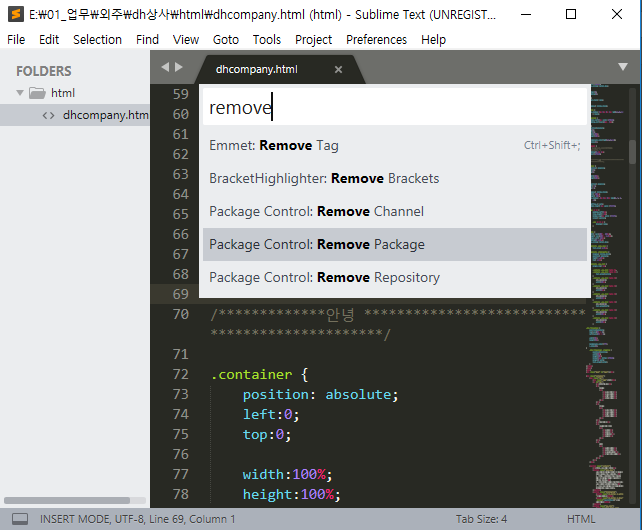Click the .container selector text
Viewport: 642px width, 530px height.
(x=251, y=374)
